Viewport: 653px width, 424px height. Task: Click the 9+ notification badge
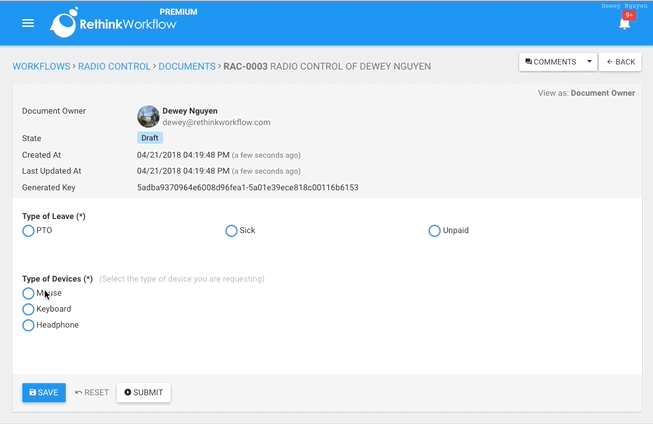click(629, 15)
